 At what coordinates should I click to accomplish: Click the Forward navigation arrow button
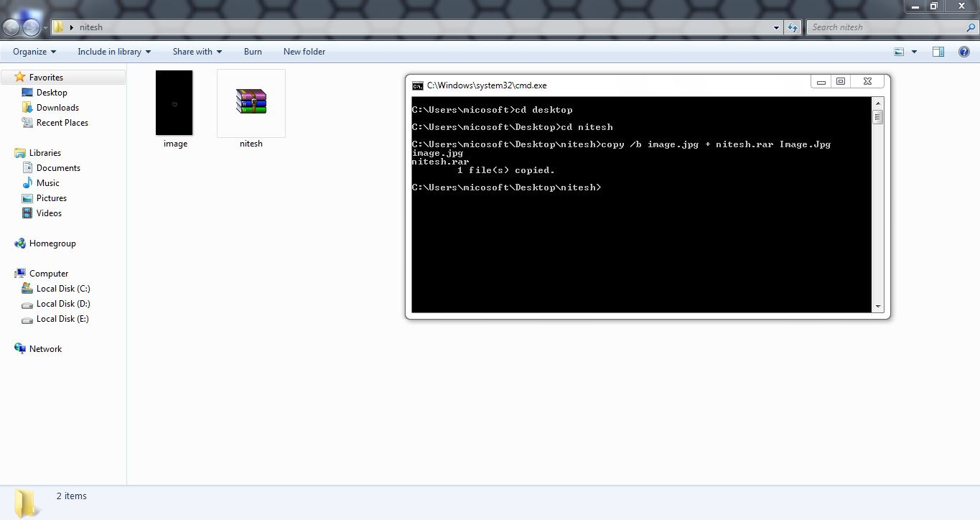pos(31,27)
